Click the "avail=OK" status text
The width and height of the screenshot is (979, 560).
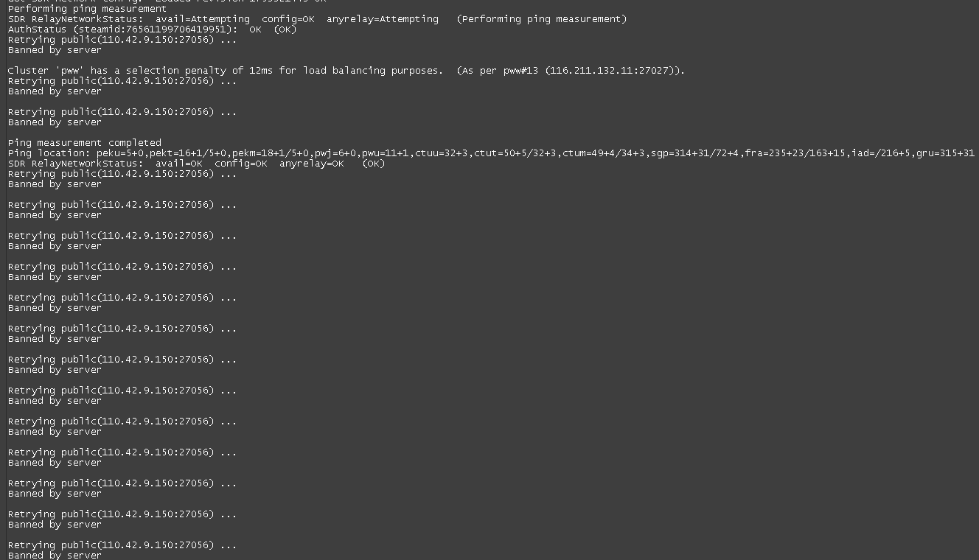point(179,164)
